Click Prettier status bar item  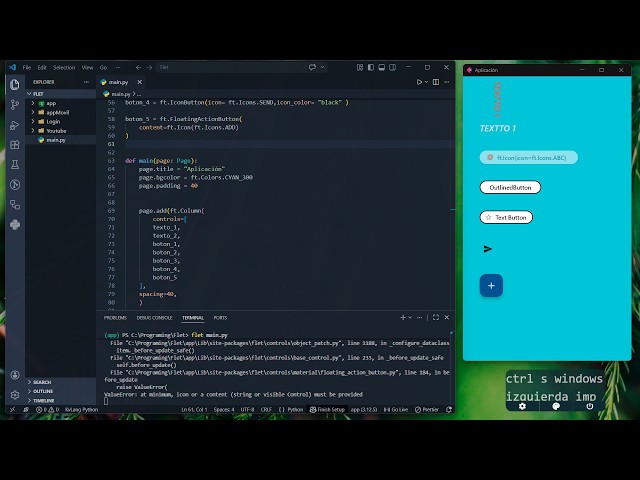427,409
